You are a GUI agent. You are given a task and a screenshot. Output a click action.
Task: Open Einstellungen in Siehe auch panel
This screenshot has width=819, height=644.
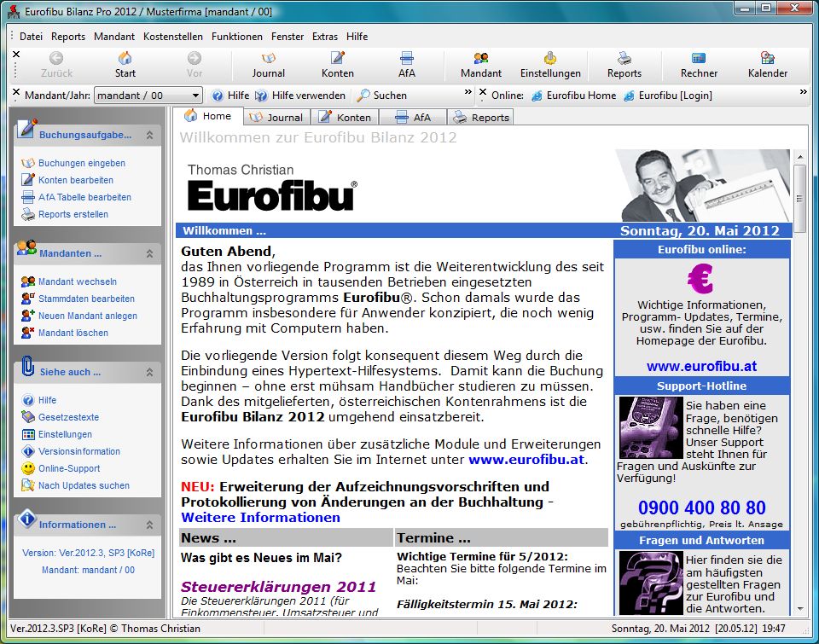[56, 434]
